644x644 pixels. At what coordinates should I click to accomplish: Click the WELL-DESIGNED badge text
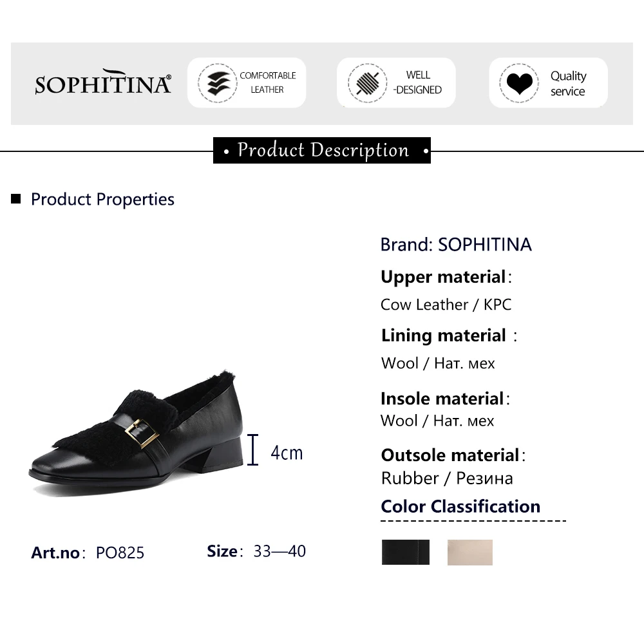418,82
